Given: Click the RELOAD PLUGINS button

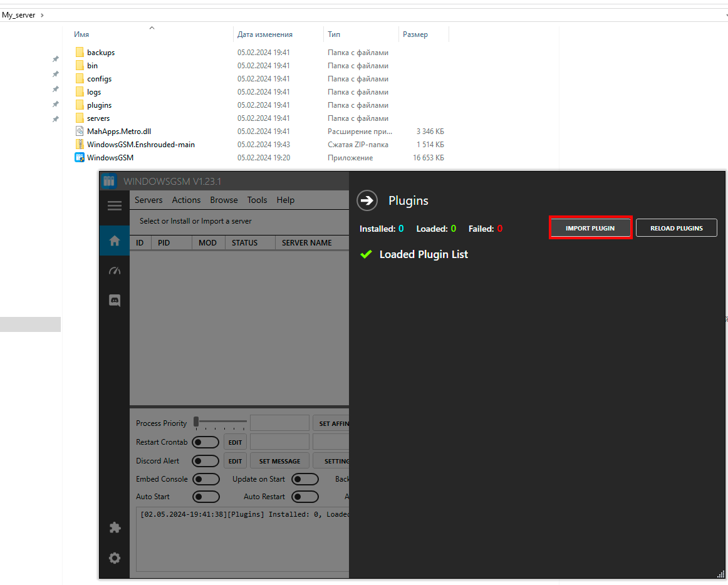Looking at the screenshot, I should pos(677,228).
